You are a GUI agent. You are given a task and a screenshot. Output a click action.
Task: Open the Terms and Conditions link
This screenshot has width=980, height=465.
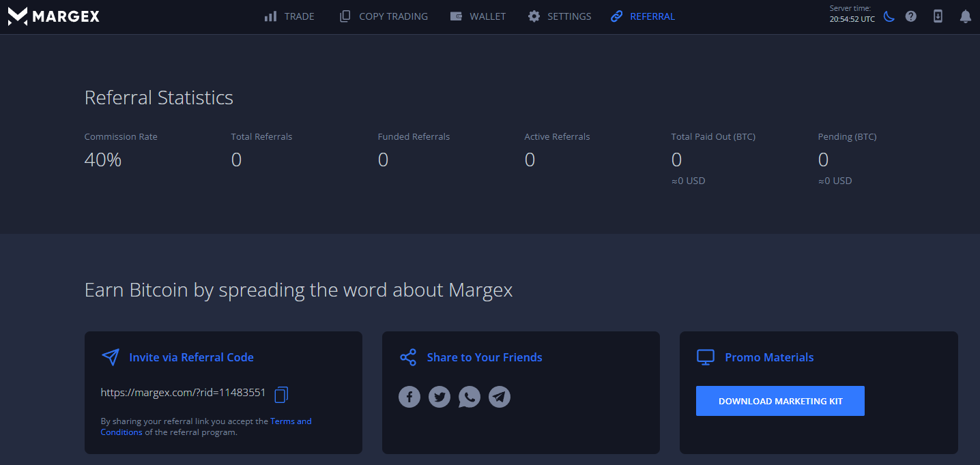pos(206,427)
